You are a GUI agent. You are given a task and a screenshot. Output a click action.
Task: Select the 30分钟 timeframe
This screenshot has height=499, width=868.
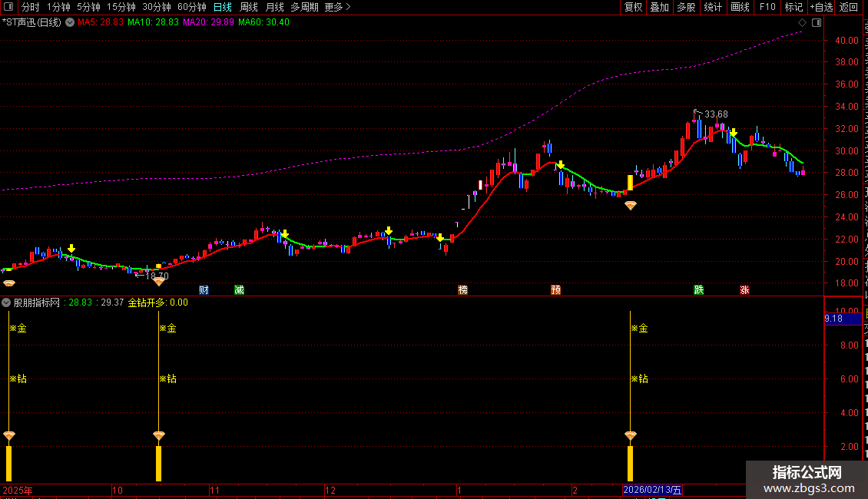click(157, 7)
